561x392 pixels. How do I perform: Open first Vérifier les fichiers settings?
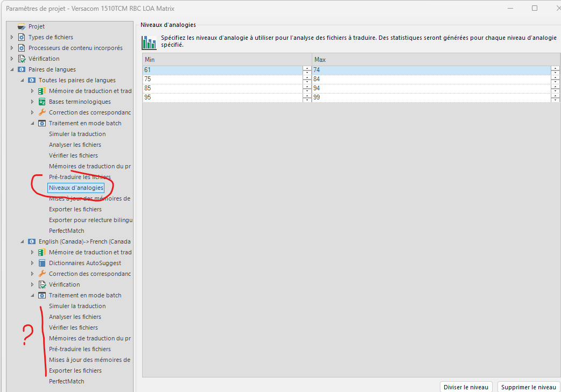[73, 155]
